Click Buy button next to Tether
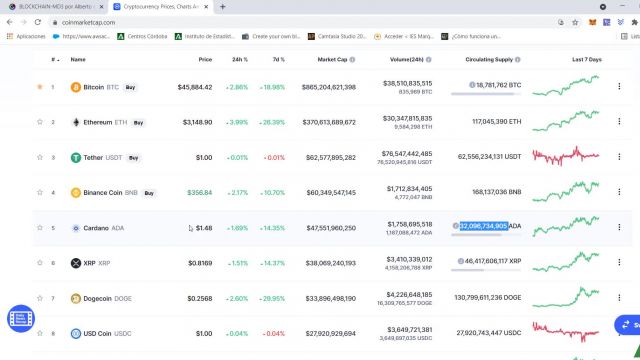The width and height of the screenshot is (640, 360). [133, 158]
